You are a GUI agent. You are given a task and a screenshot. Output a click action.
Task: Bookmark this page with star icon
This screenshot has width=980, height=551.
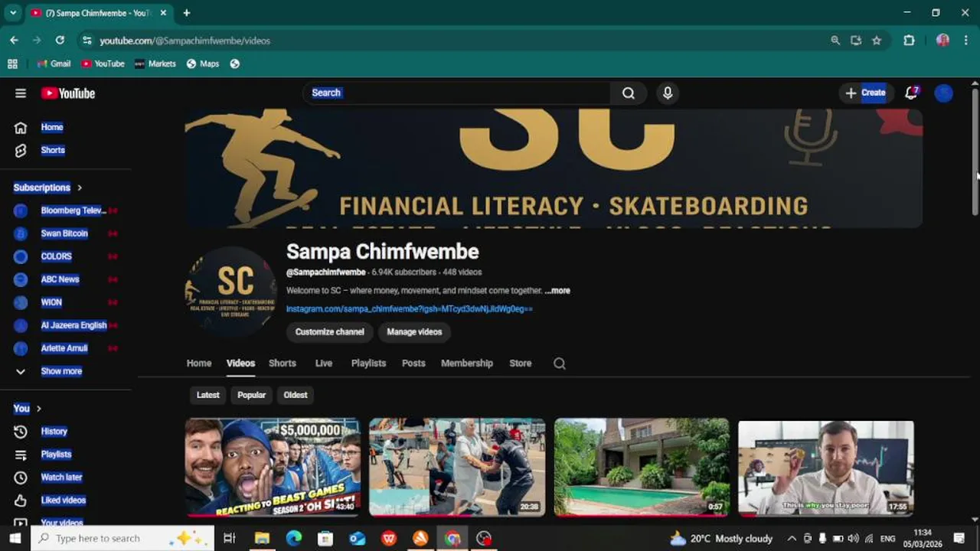click(877, 41)
